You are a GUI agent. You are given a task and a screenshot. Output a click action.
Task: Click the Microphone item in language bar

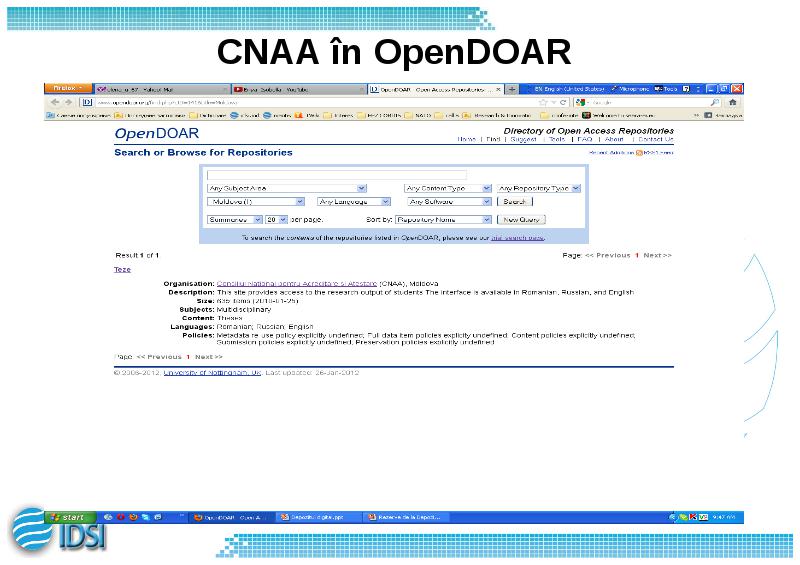click(630, 89)
